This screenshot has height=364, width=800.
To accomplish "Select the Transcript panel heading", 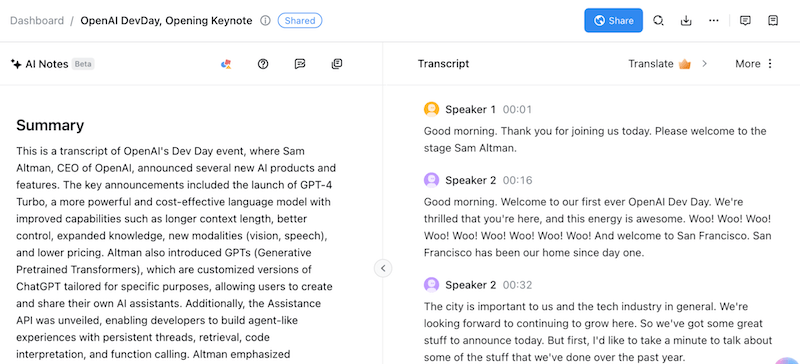I will tap(443, 64).
